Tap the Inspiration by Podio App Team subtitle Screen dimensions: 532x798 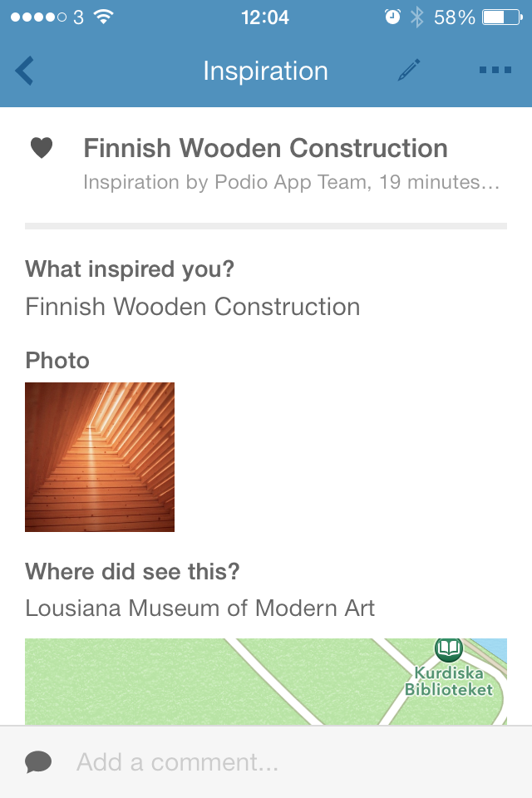(291, 182)
